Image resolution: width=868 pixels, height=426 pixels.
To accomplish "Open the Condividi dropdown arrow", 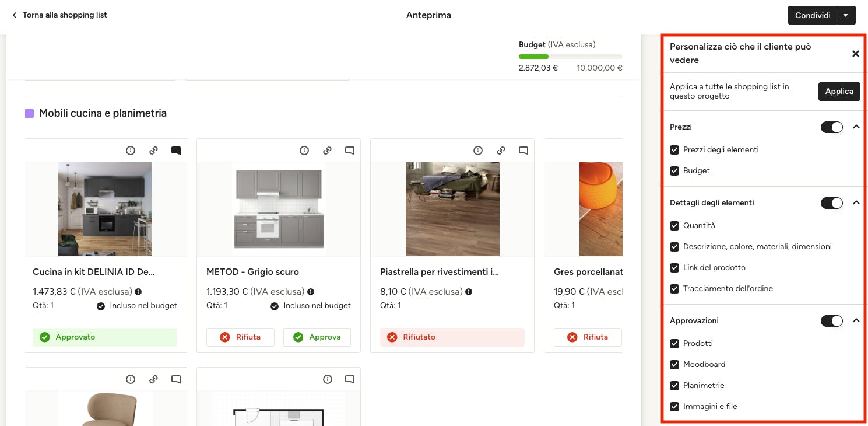I will (846, 15).
